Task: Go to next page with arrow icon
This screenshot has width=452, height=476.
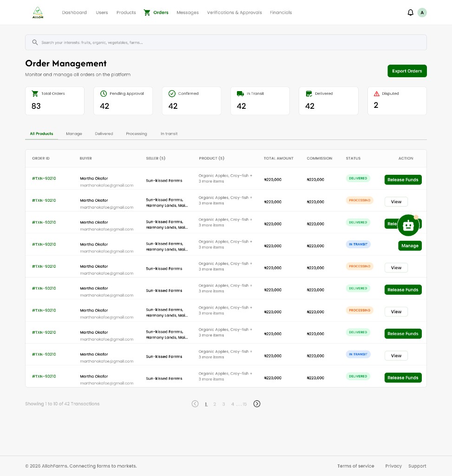Action: coord(256,404)
